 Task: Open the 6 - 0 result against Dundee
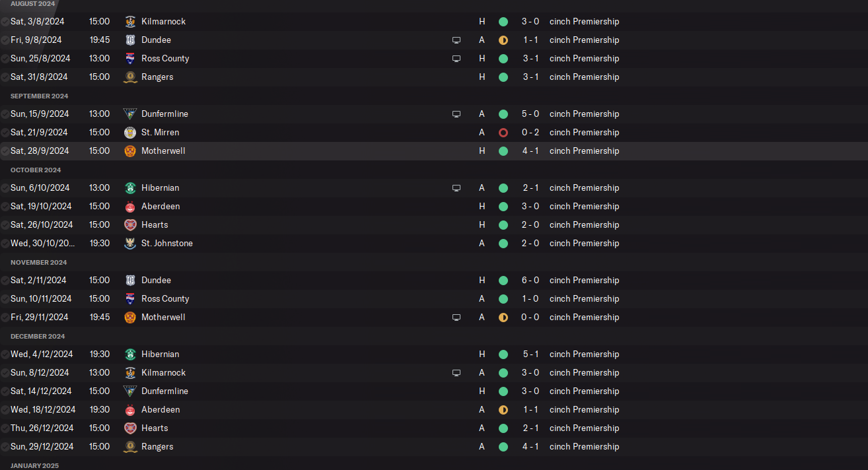(x=530, y=281)
